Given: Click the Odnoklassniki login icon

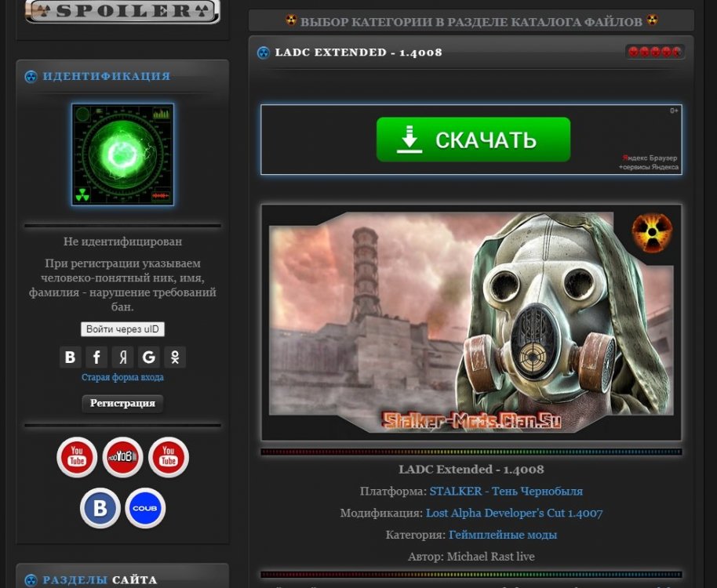Looking at the screenshot, I should tap(174, 357).
